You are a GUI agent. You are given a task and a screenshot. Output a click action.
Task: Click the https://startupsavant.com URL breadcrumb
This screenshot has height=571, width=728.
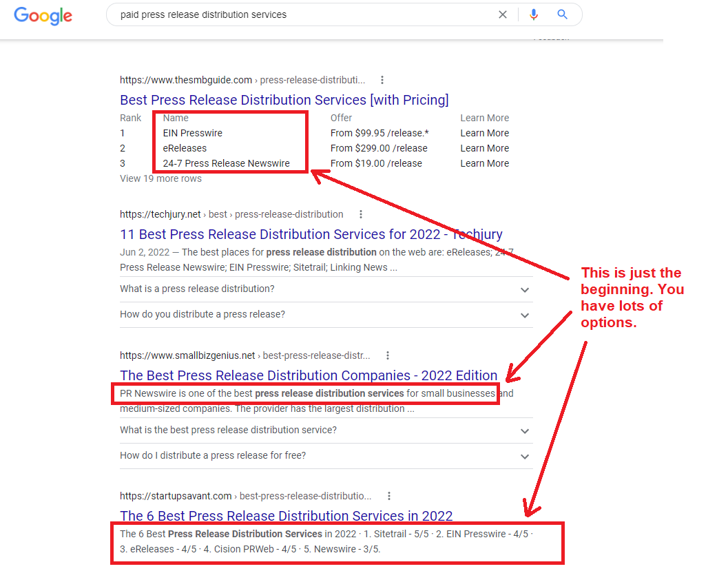pyautogui.click(x=246, y=496)
